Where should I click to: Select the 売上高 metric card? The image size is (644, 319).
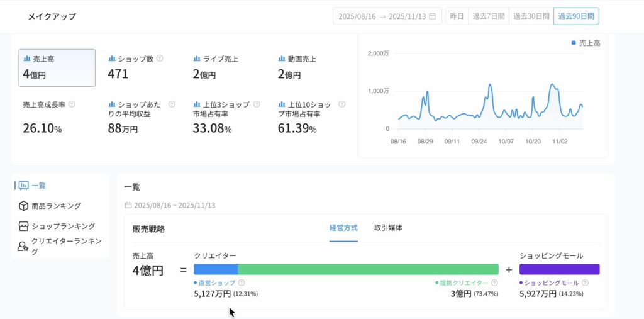click(57, 68)
